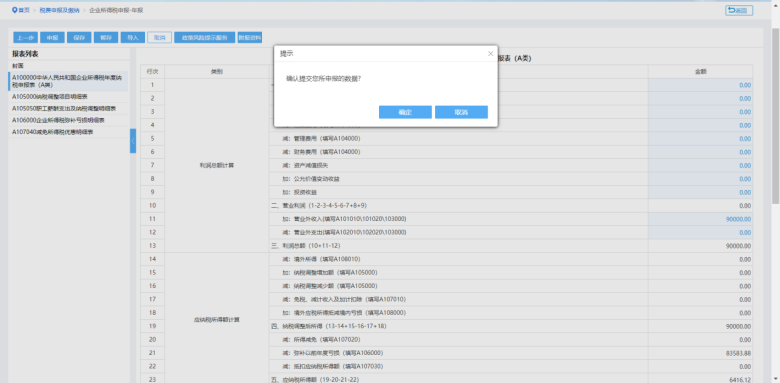Click 减：弥补以前年度亏损 row label
This screenshot has height=383, width=780.
(x=333, y=353)
